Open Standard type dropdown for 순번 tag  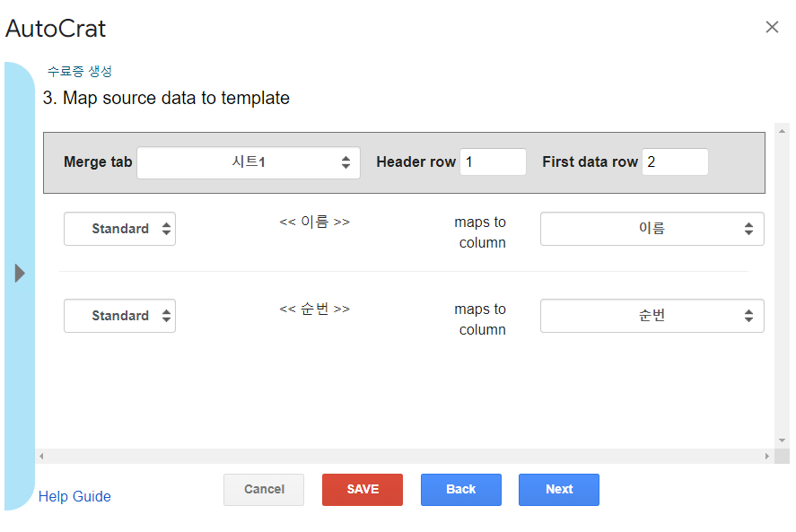pos(119,316)
